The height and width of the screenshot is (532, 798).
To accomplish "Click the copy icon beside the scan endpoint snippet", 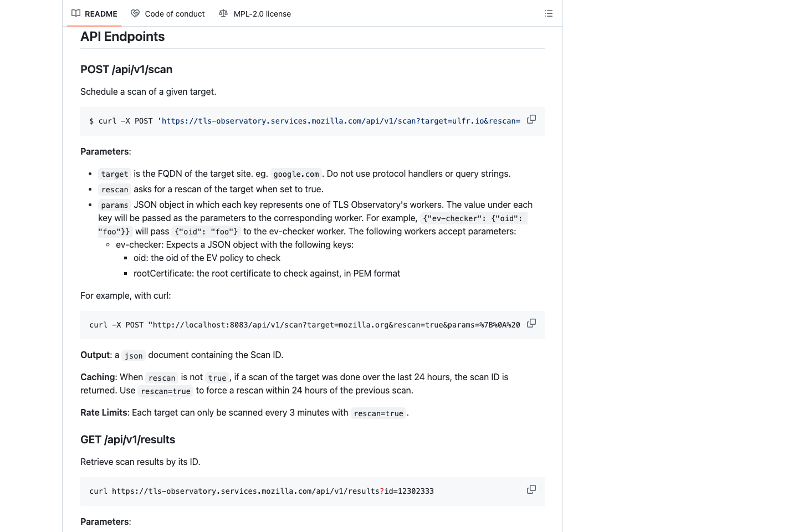I will (531, 119).
